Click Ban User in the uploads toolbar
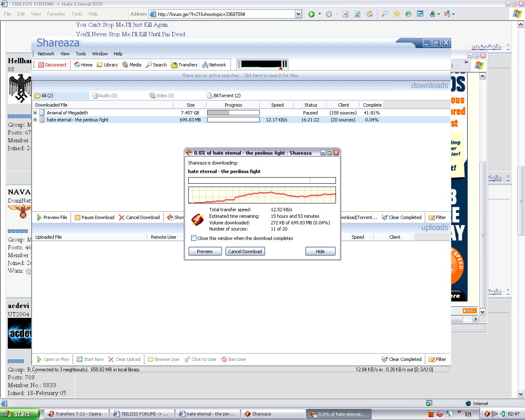This screenshot has height=420, width=525. coord(234,359)
